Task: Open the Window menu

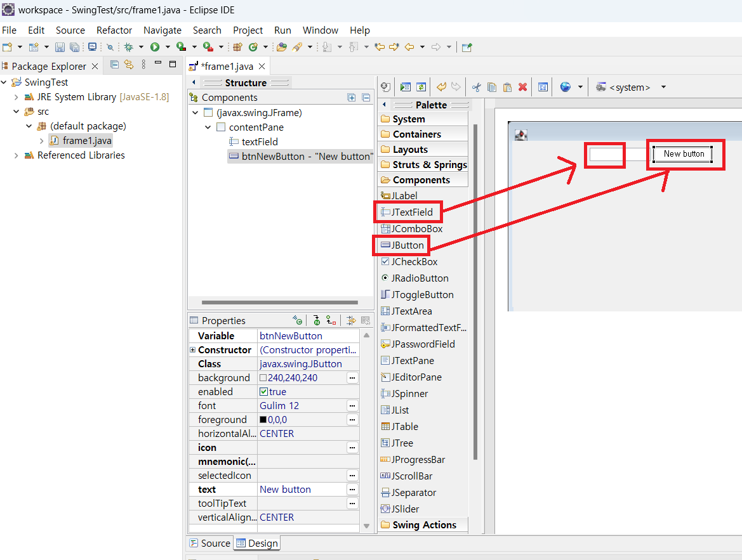Action: coord(321,30)
